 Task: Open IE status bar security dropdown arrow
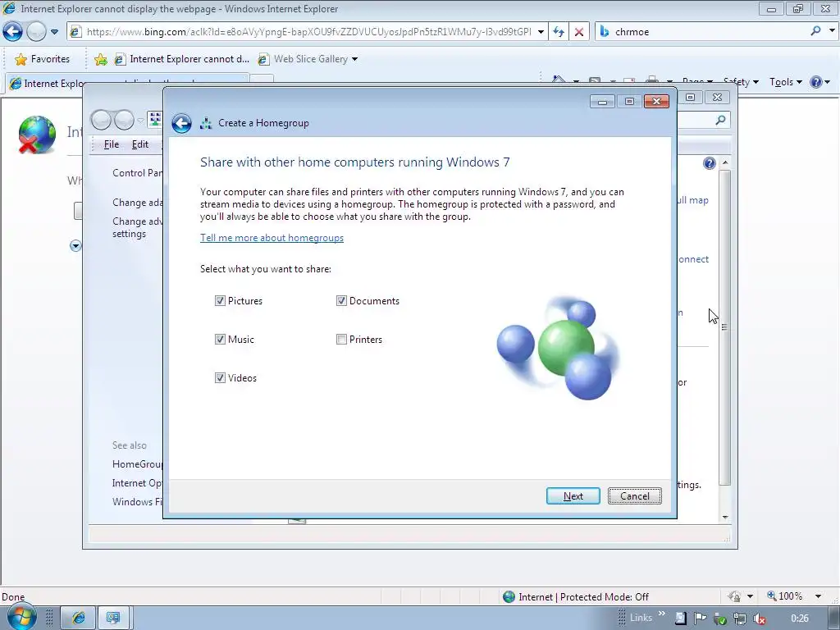[750, 596]
